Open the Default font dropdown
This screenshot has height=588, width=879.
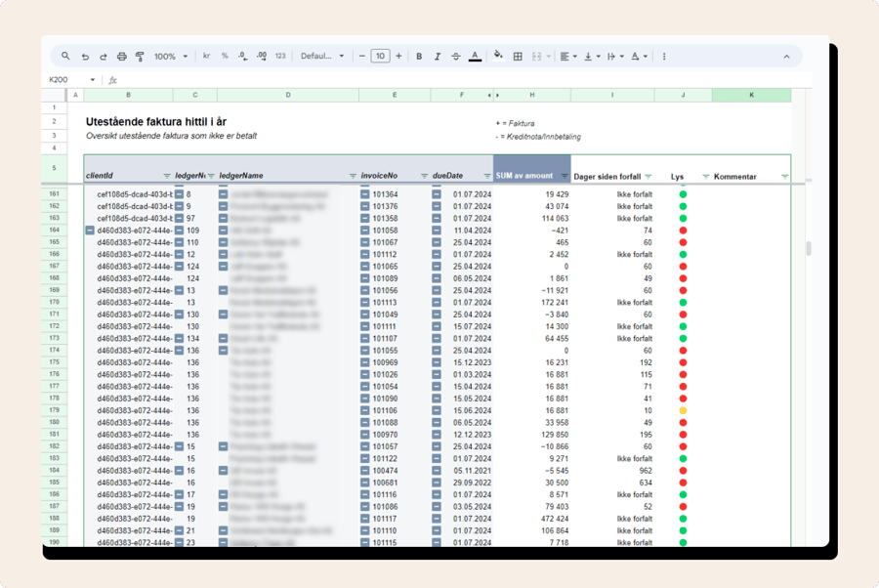(x=322, y=56)
